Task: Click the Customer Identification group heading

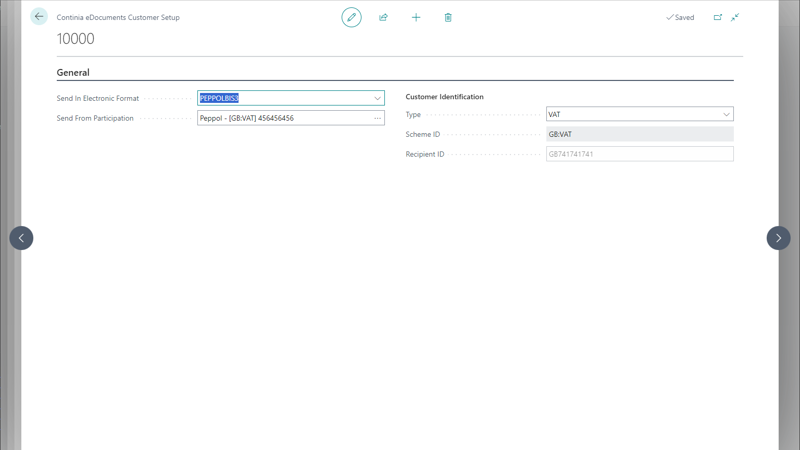Action: click(444, 97)
